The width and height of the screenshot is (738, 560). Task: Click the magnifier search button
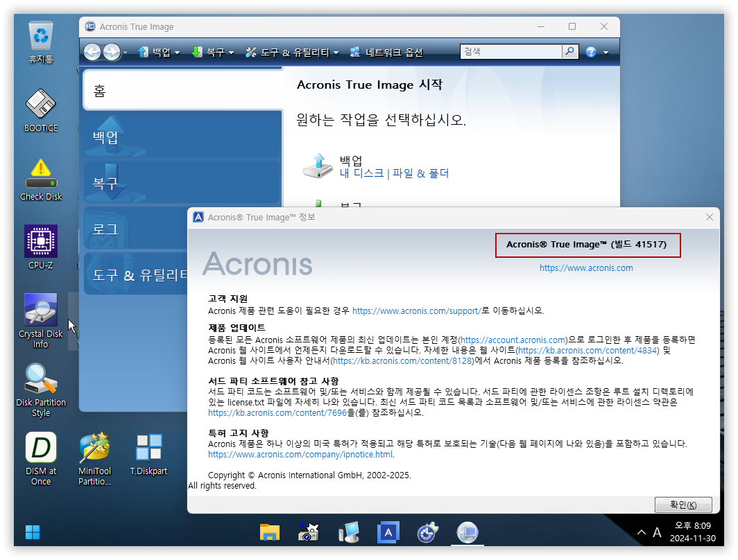[x=570, y=51]
